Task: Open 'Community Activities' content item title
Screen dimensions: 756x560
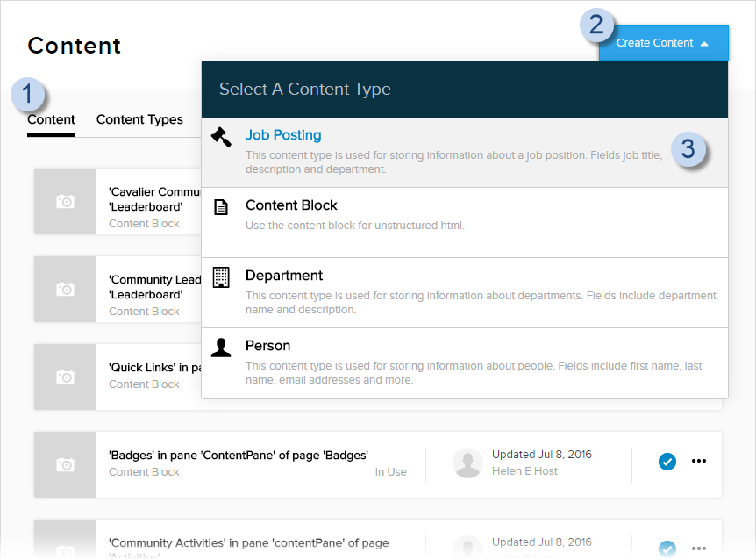Action: 248,543
